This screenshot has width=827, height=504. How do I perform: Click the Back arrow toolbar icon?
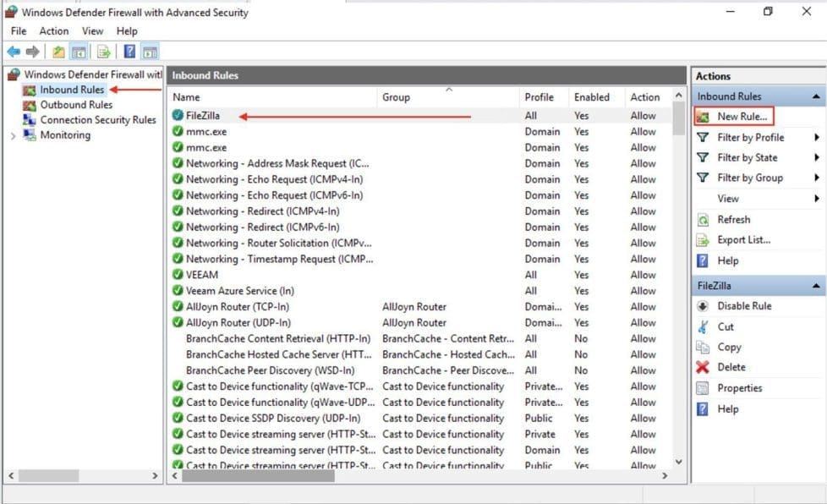[14, 52]
